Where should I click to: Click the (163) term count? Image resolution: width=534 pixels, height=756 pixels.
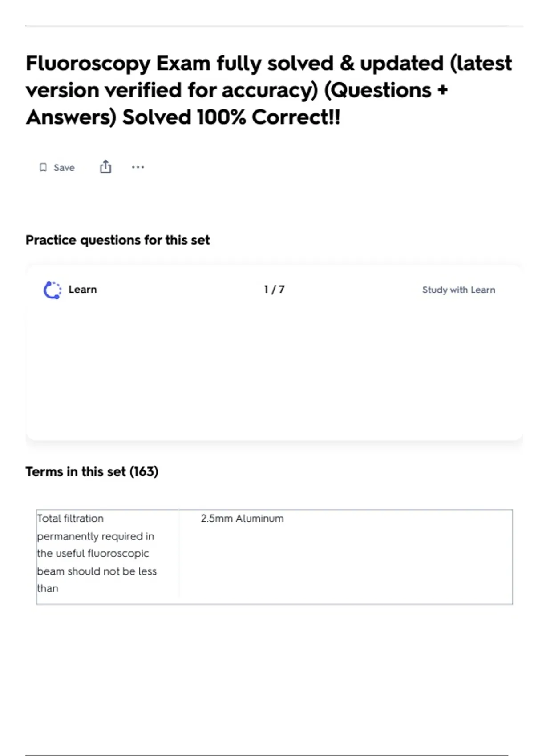pos(144,471)
